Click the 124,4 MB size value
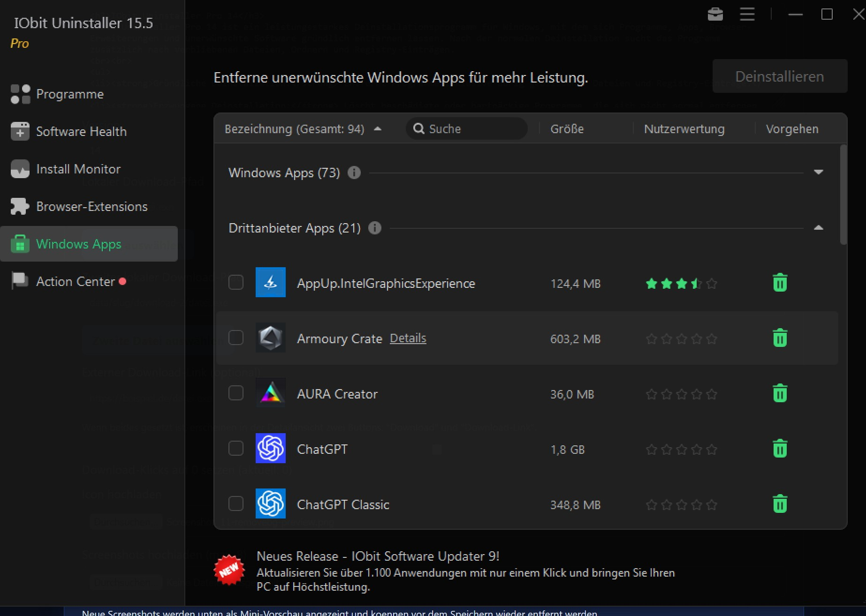 point(575,284)
